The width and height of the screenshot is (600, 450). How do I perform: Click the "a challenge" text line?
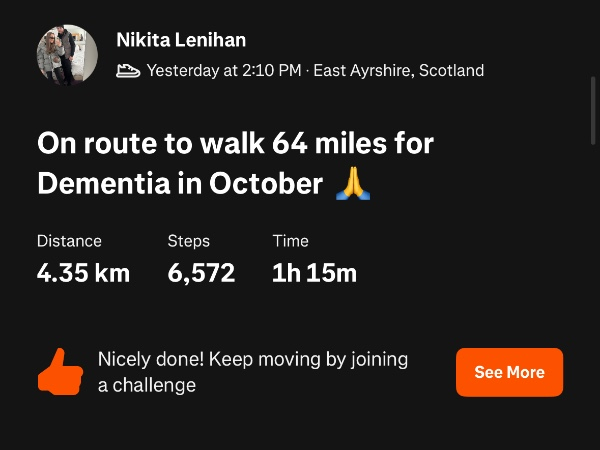146,385
